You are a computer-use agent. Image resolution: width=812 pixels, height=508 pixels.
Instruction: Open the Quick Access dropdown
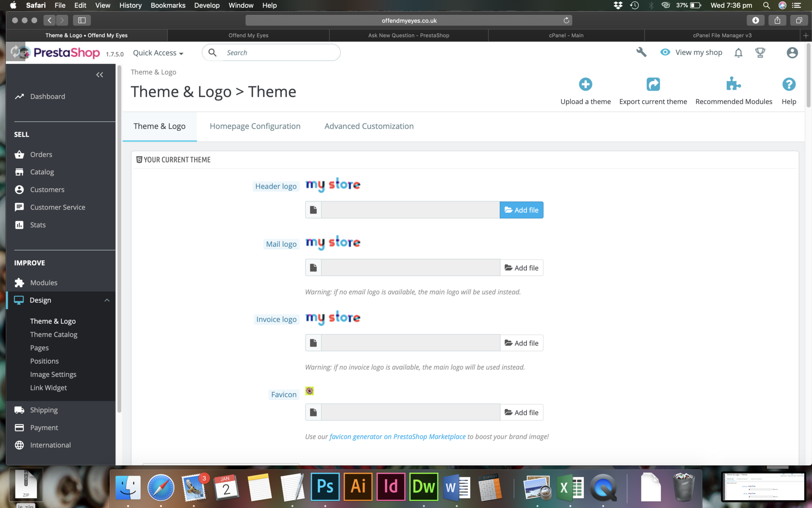tap(158, 53)
